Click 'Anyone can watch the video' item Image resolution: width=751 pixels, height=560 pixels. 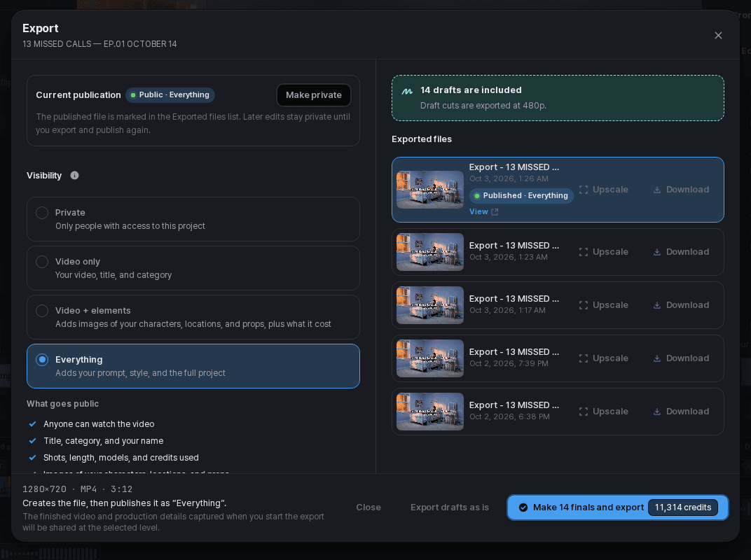coord(99,424)
